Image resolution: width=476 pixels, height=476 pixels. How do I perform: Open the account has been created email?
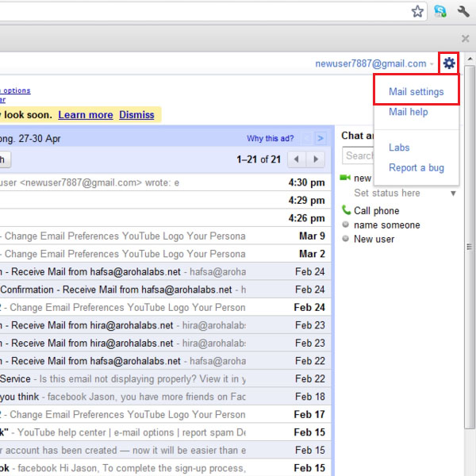click(x=166, y=450)
